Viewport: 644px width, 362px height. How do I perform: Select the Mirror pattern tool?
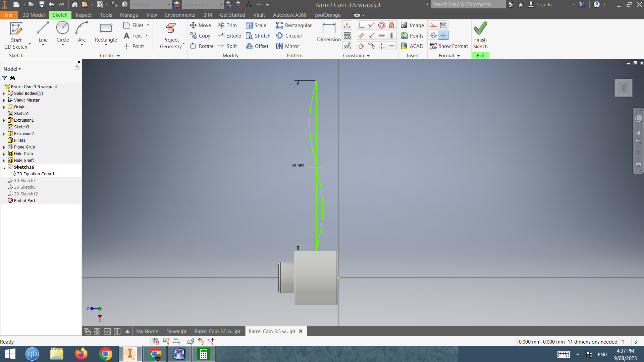coord(287,46)
